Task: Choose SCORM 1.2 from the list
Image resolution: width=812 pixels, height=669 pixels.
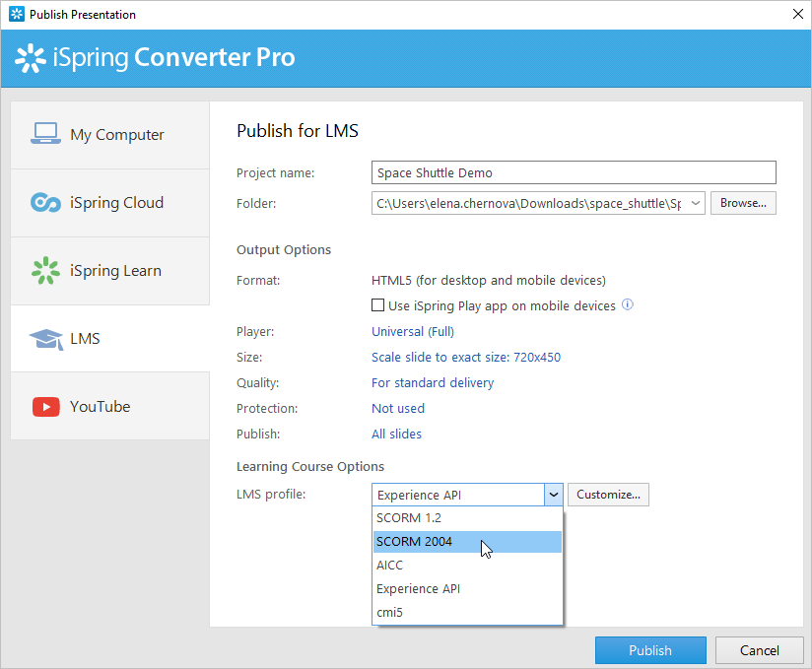Action: [x=467, y=518]
